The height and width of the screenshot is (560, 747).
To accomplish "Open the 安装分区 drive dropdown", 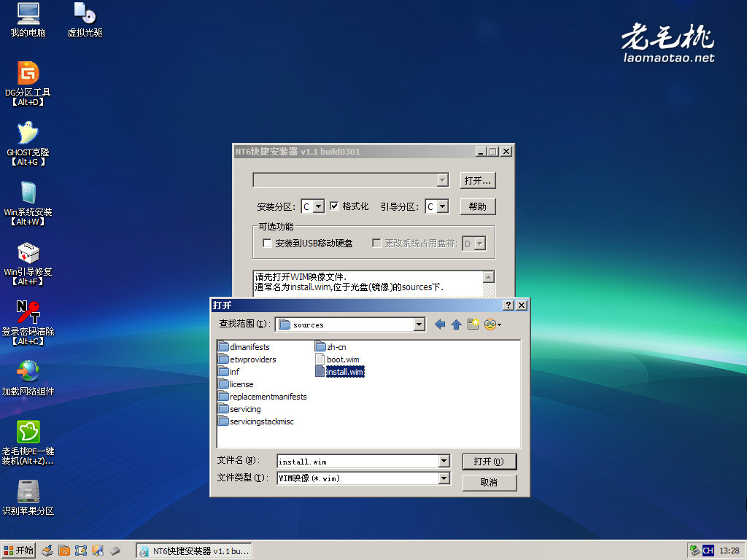I will [x=319, y=206].
